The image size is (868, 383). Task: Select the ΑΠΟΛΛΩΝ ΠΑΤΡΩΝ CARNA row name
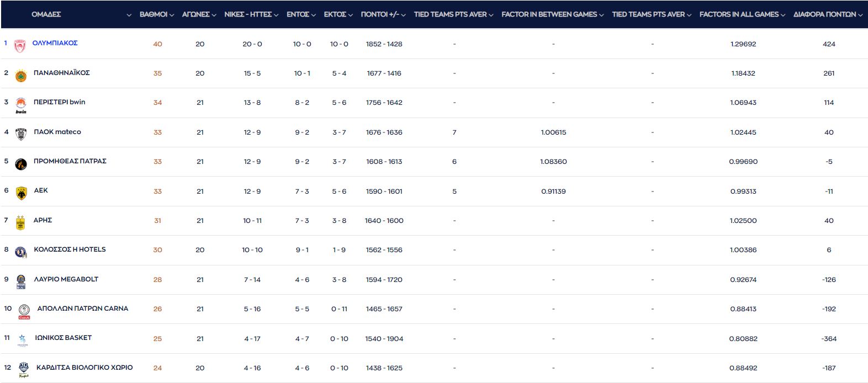click(83, 308)
